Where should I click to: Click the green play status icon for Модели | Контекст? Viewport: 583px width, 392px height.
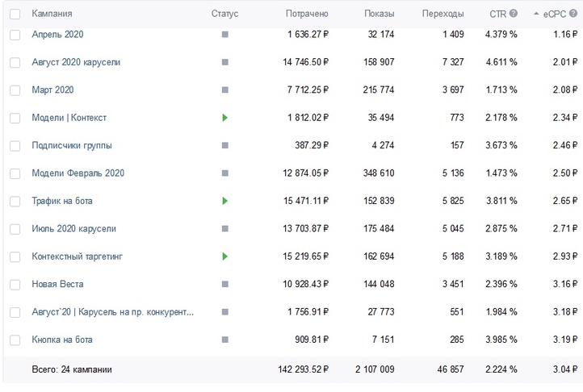tap(224, 118)
